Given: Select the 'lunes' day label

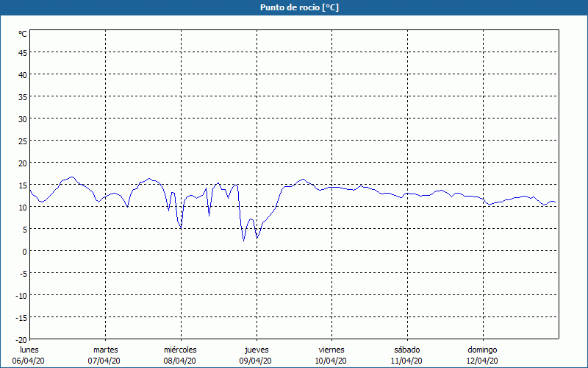Looking at the screenshot, I should click(29, 350).
